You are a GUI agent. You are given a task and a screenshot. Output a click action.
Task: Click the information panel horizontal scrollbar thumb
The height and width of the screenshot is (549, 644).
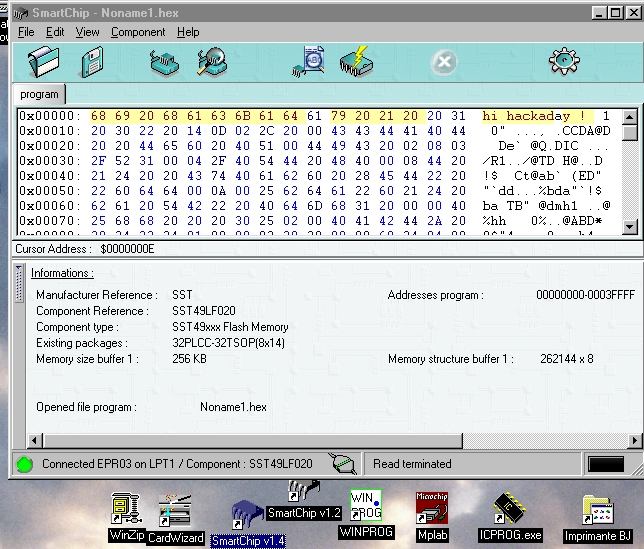(252, 441)
